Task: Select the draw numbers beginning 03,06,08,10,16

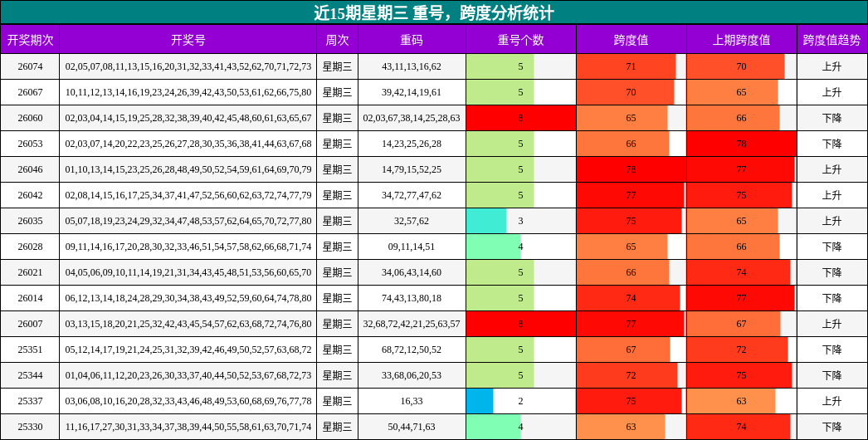Action: click(x=188, y=401)
